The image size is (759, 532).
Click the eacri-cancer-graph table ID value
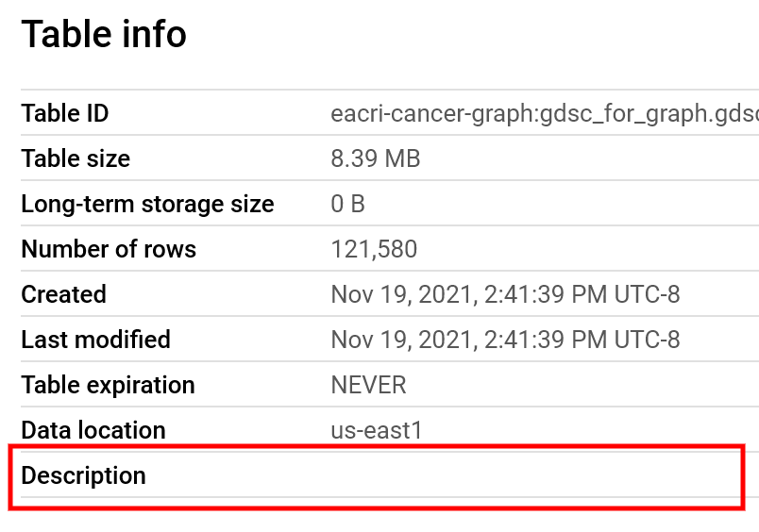tap(544, 114)
